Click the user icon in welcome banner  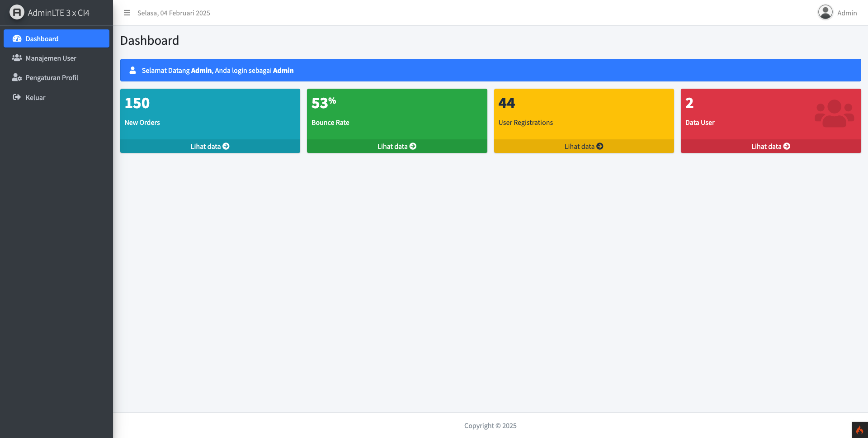(x=133, y=70)
